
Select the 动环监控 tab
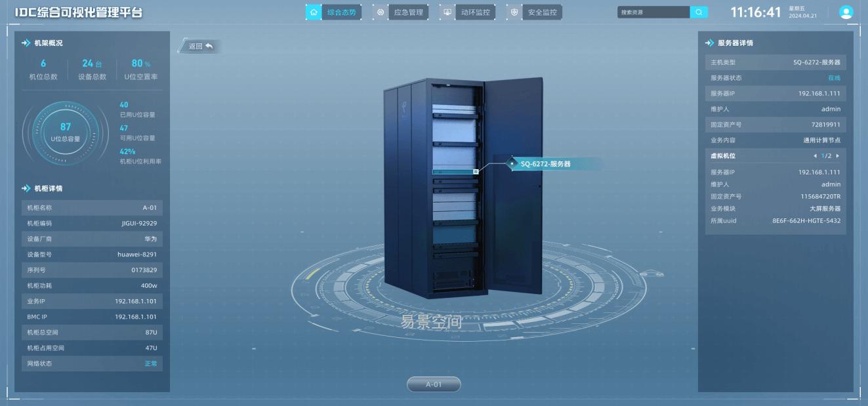click(475, 12)
